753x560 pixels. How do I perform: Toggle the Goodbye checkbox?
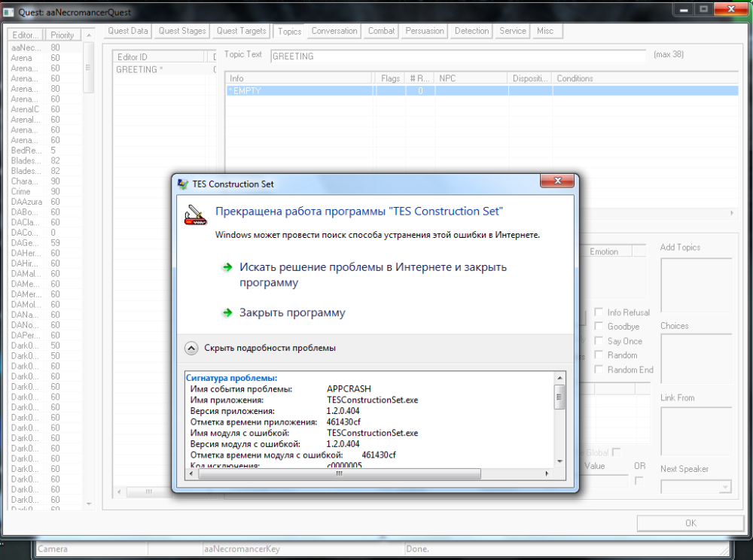pyautogui.click(x=599, y=327)
